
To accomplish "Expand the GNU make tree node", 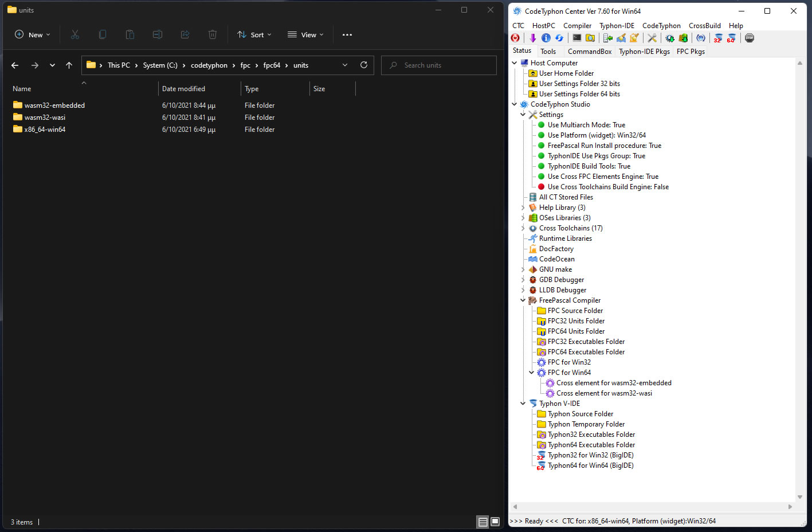I will coord(523,269).
